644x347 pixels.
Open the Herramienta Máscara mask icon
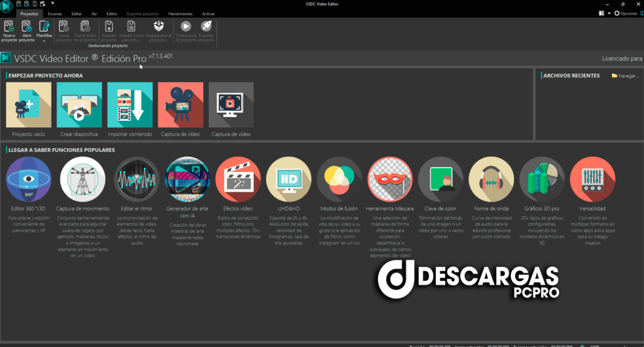point(390,179)
